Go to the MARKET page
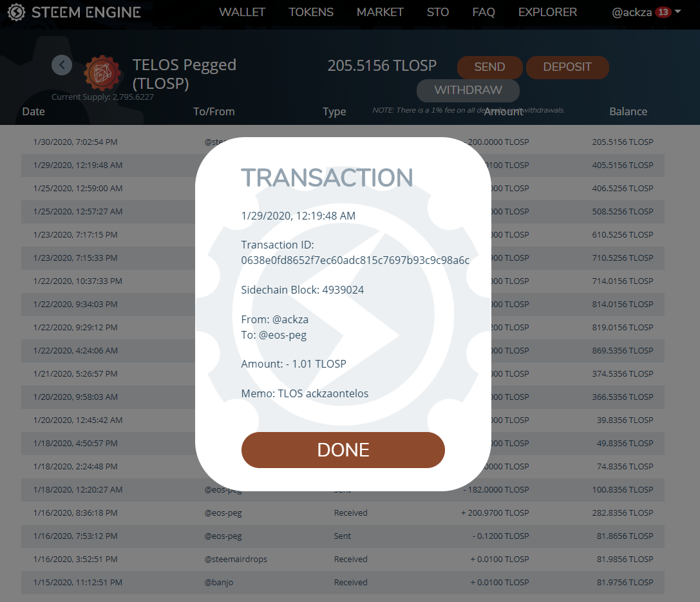 pos(380,12)
